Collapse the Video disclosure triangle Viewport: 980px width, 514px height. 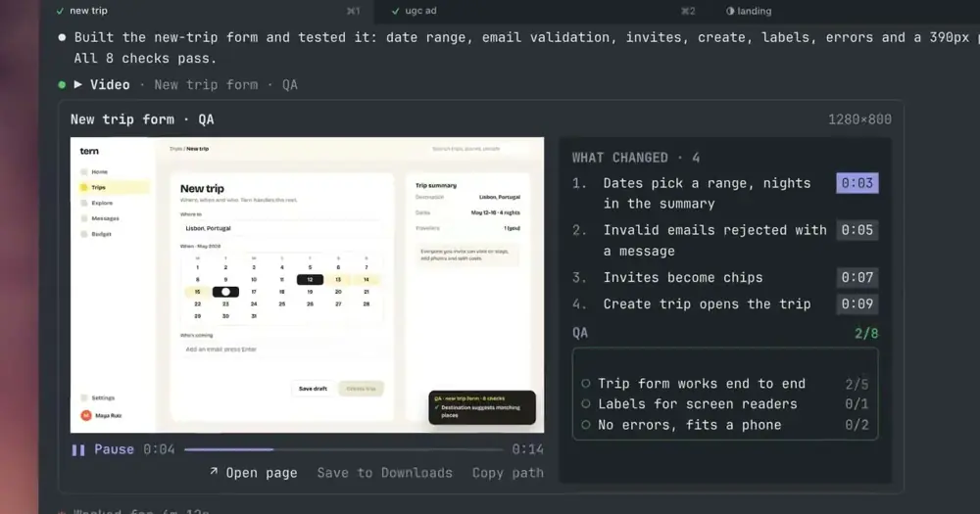point(78,84)
